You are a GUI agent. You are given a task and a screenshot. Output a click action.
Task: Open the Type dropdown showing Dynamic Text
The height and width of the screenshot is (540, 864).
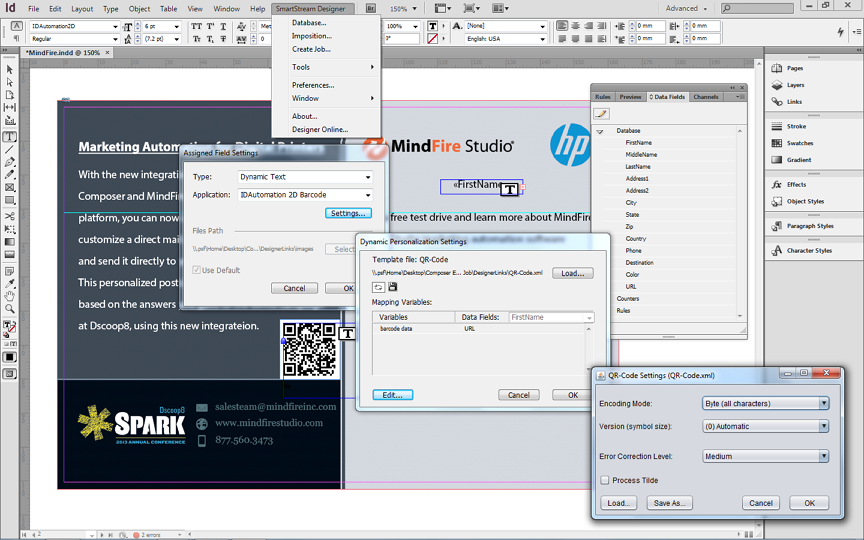(x=305, y=177)
